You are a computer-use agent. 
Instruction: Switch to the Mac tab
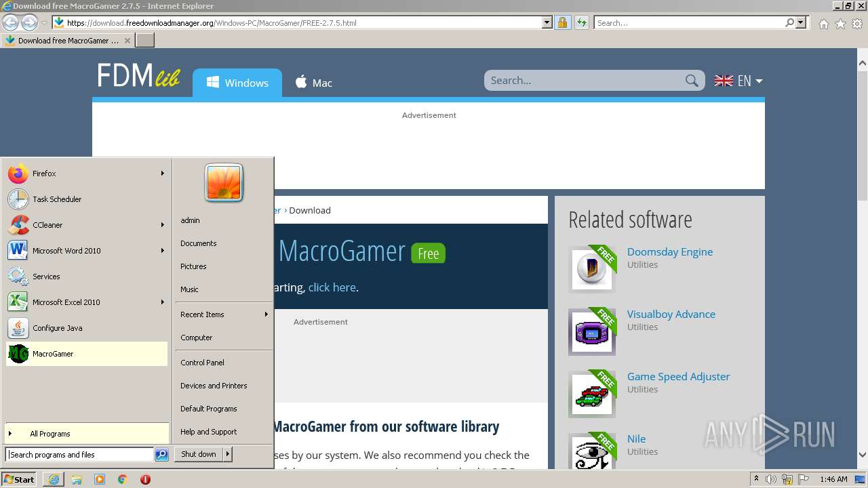(x=313, y=83)
